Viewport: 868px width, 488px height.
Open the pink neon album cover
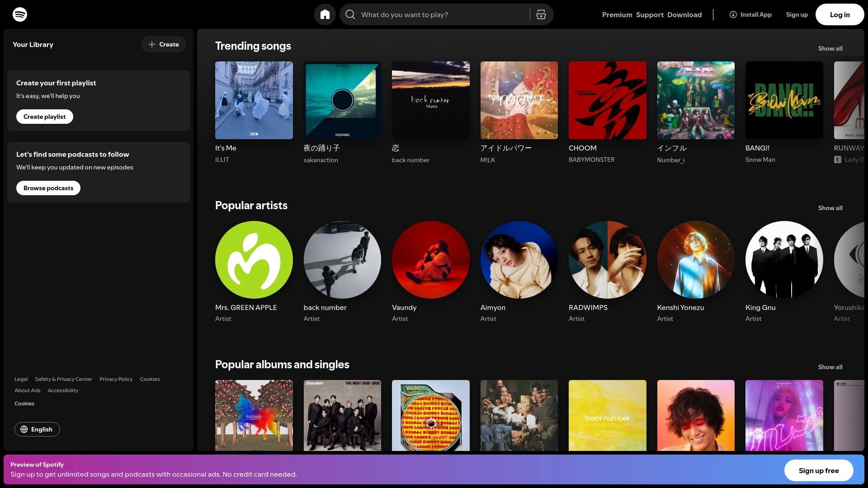click(x=784, y=415)
